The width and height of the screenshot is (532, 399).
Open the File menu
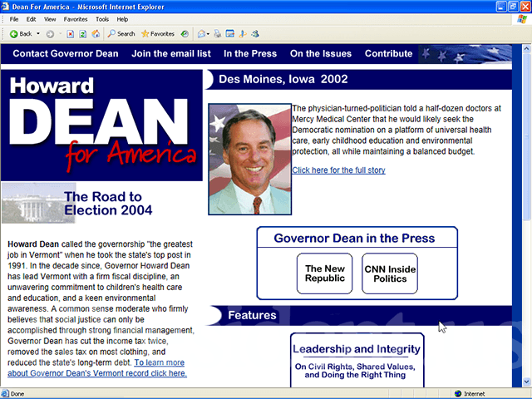pyautogui.click(x=14, y=19)
